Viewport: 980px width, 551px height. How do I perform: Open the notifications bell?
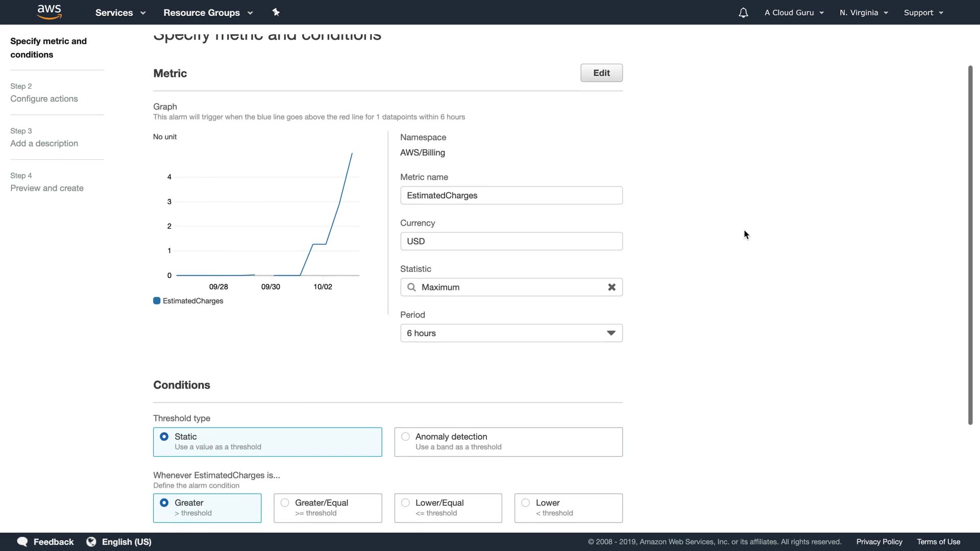[743, 13]
